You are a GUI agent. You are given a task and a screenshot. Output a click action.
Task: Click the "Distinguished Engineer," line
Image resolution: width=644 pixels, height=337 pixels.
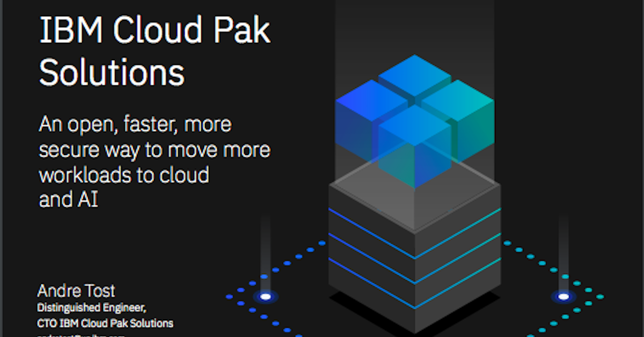coord(92,309)
